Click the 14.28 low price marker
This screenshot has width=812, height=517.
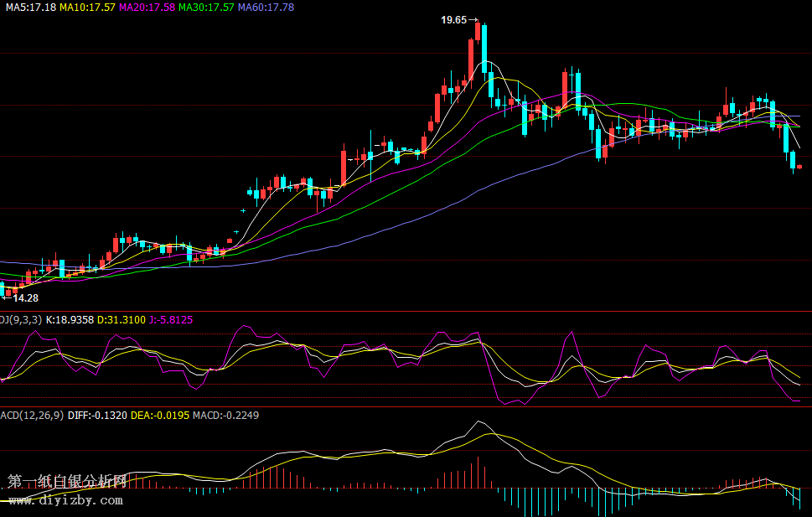25,297
